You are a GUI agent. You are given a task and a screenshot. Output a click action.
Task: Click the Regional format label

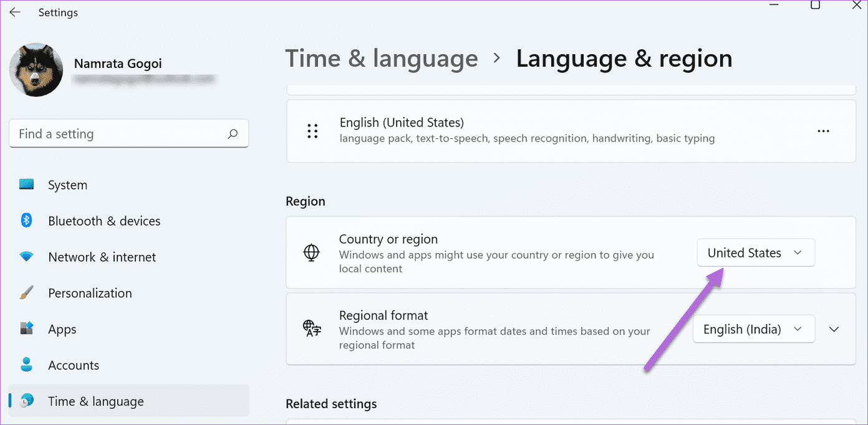383,315
